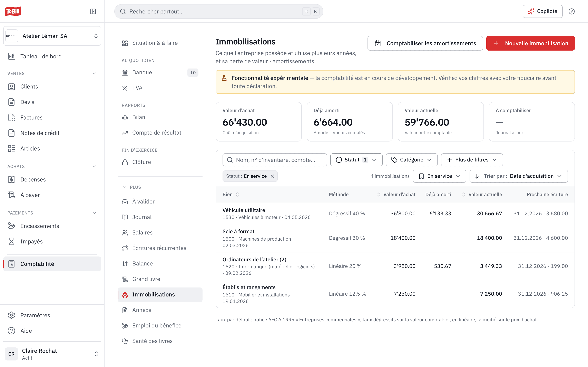Collapse the PLUS section chevron
The width and height of the screenshot is (588, 367).
124,187
